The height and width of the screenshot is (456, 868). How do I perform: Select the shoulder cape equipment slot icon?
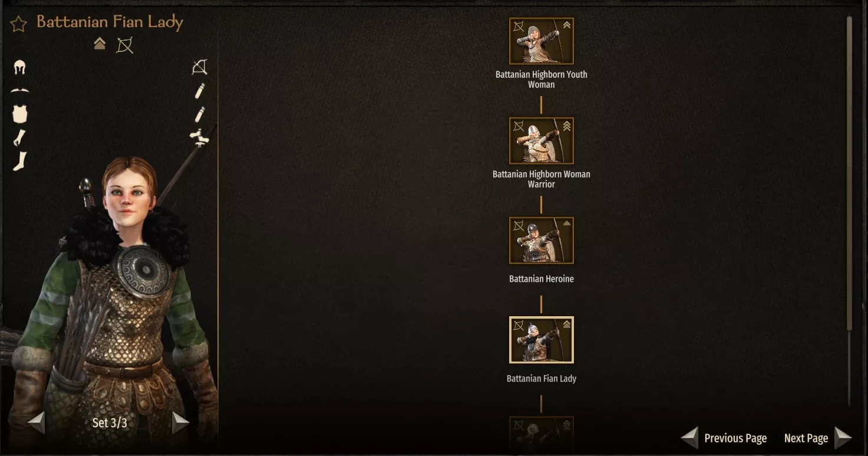pos(19,91)
